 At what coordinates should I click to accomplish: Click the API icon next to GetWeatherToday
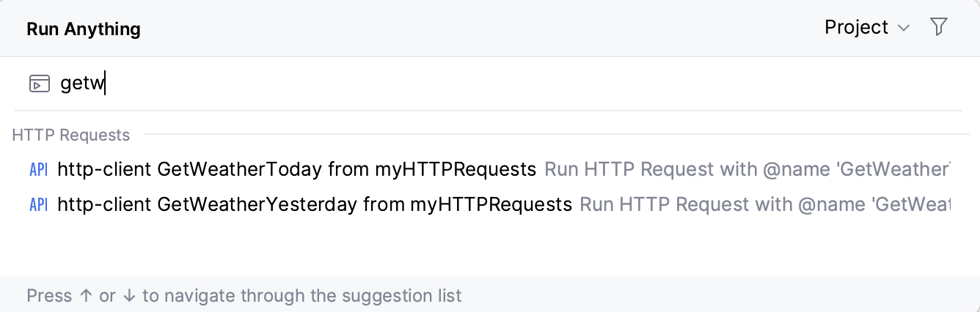click(x=38, y=170)
